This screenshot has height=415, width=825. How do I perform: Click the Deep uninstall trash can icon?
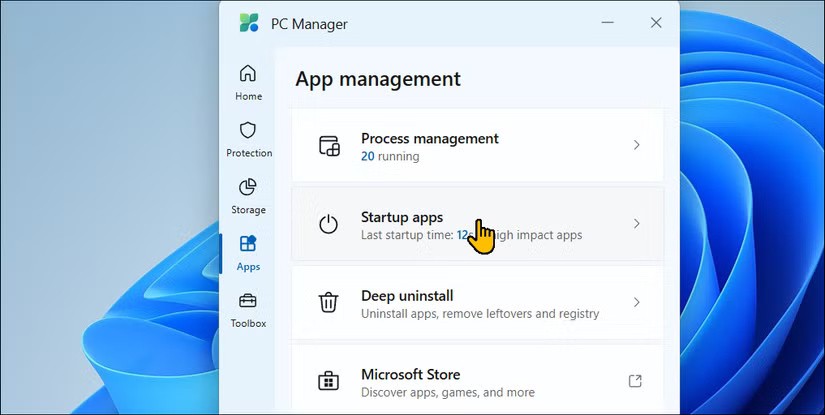(329, 303)
